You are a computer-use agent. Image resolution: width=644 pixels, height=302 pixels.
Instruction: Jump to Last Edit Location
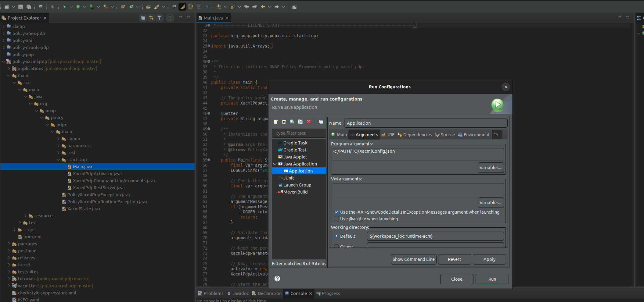click(x=246, y=7)
